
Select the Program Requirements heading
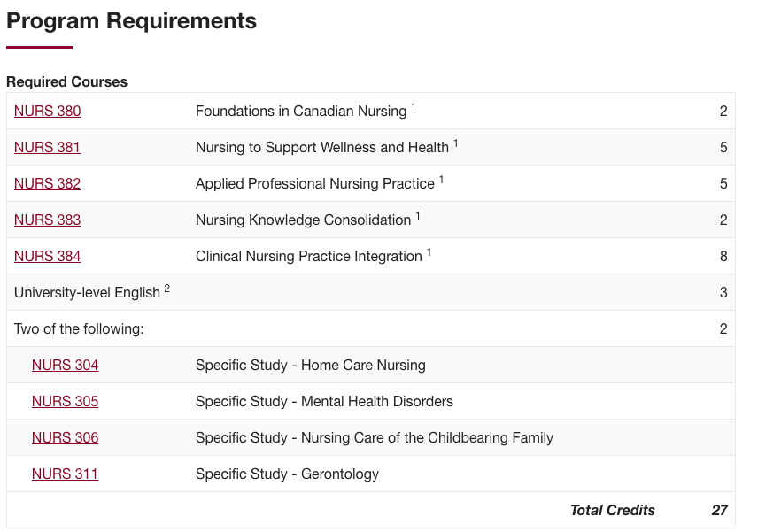[x=131, y=20]
